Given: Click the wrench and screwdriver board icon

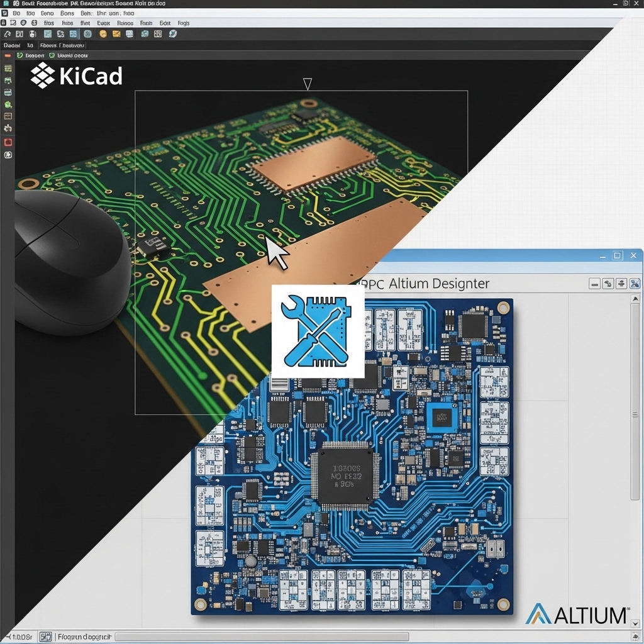Looking at the screenshot, I should tap(318, 331).
